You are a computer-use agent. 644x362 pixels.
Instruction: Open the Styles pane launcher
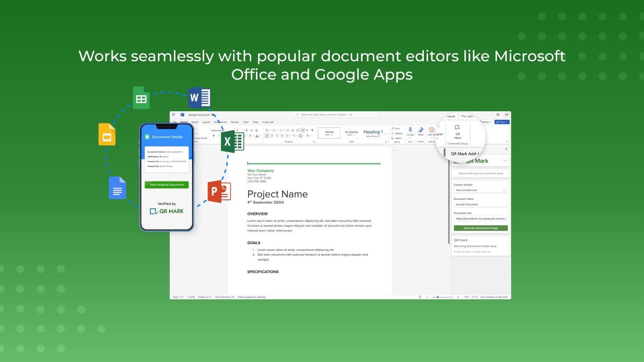tap(386, 141)
